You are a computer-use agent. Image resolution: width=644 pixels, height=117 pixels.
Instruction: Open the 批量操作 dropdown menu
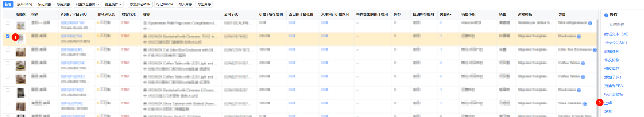113,4
